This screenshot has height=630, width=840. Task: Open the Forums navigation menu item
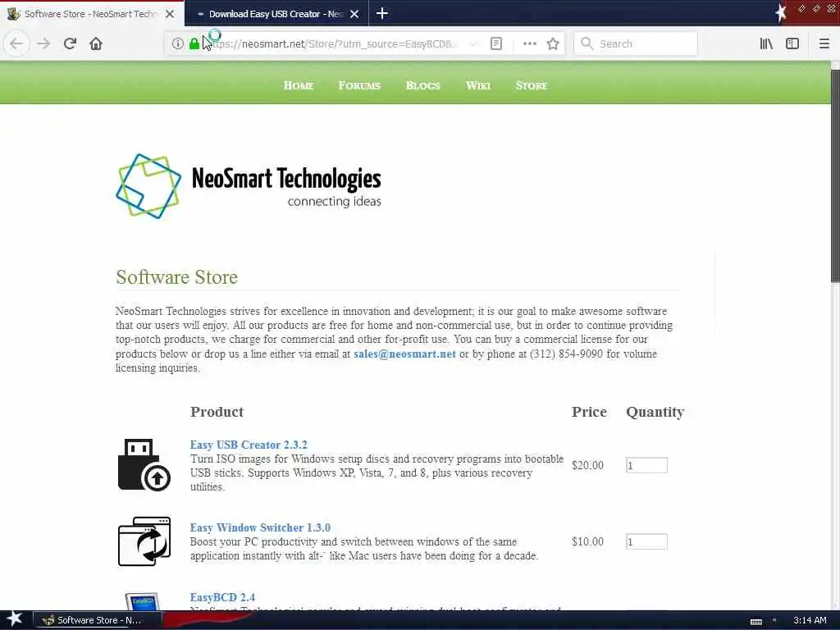click(359, 85)
